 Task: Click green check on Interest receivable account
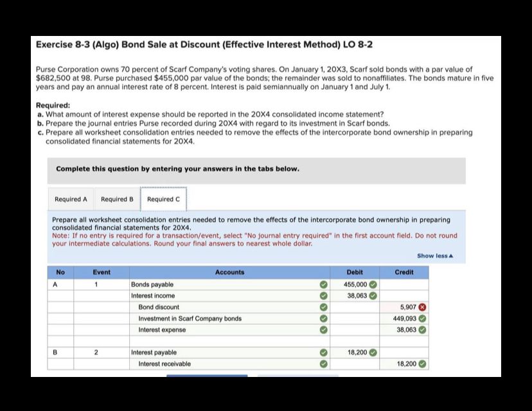click(x=324, y=364)
